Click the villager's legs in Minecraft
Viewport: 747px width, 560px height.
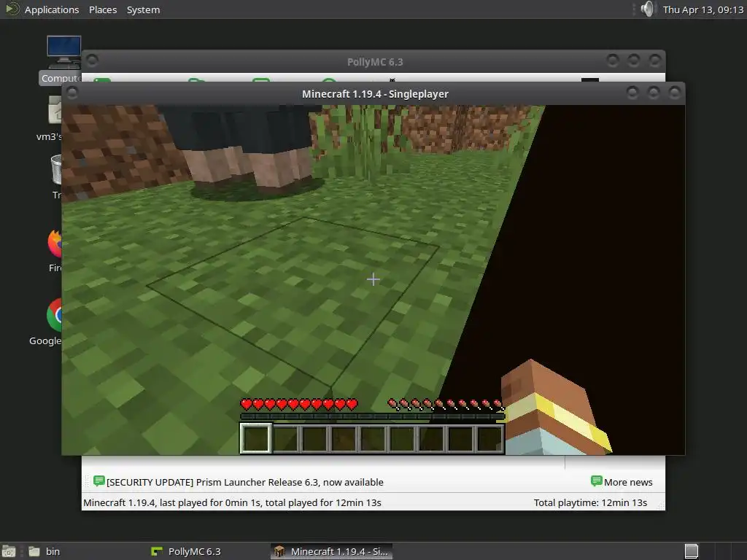pyautogui.click(x=248, y=167)
